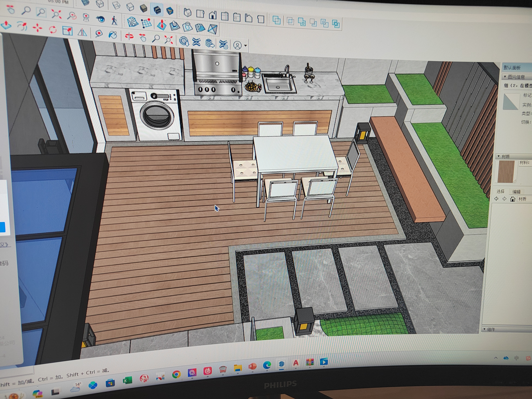Select Sandbox From Contours tool

coord(133,22)
